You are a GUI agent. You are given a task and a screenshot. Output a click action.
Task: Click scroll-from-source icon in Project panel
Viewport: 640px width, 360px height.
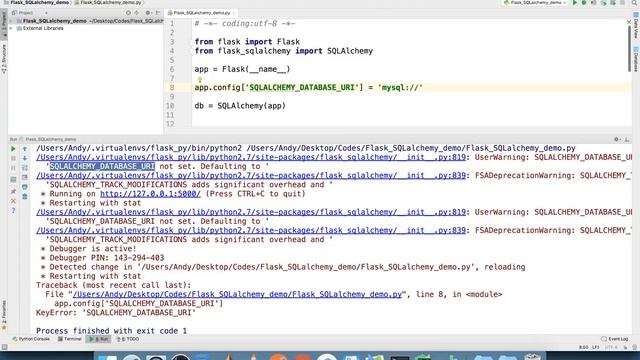point(128,13)
